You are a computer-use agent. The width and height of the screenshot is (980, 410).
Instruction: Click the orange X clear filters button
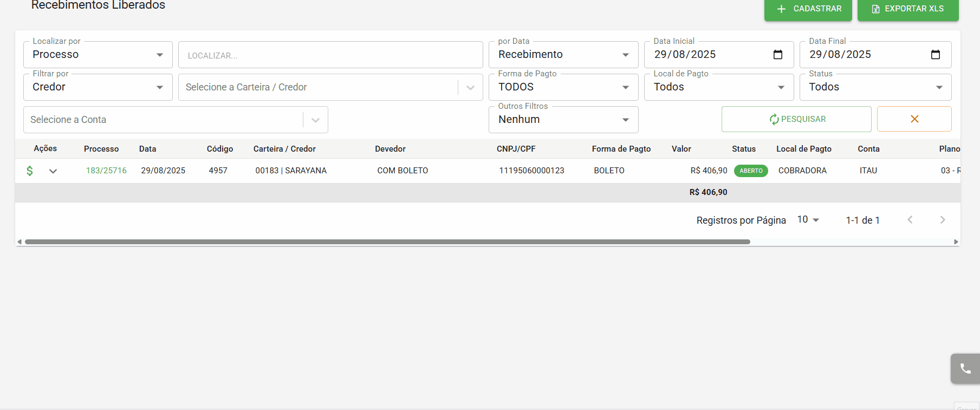pyautogui.click(x=914, y=119)
